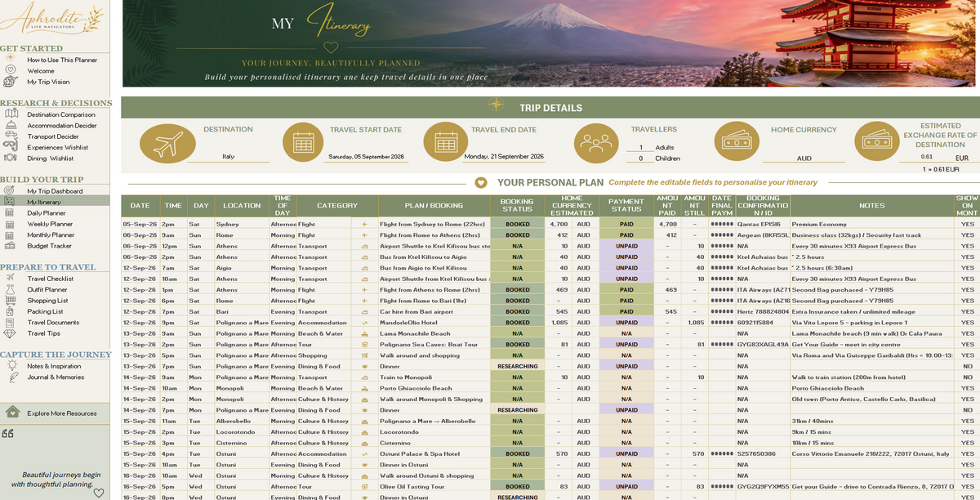Image resolution: width=980 pixels, height=500 pixels.
Task: Click the calendar icon beside Weekly Planner
Action: (10, 224)
